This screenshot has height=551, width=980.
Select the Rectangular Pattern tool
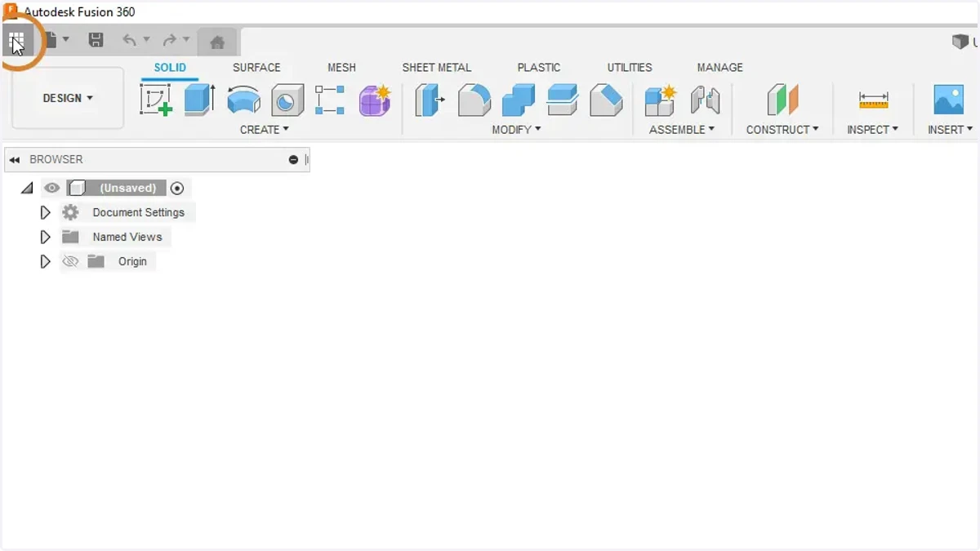coord(330,100)
